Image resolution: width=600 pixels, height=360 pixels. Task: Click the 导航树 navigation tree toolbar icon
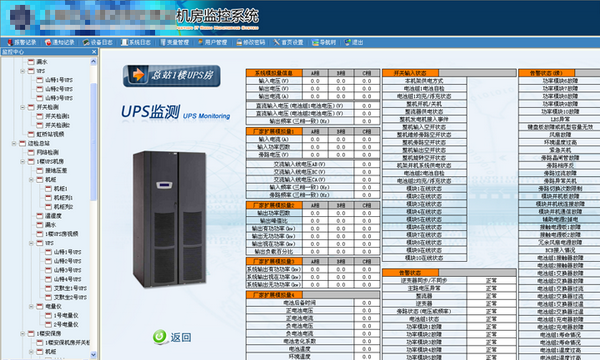315,42
